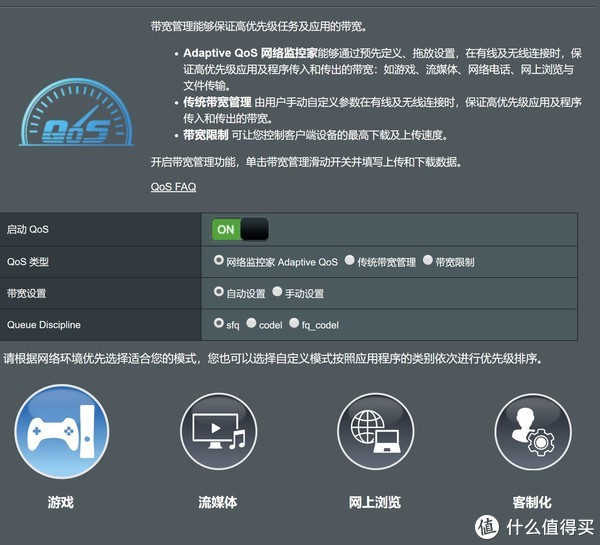Open the QoS FAQ link
Image resolution: width=600 pixels, height=545 pixels.
[173, 187]
